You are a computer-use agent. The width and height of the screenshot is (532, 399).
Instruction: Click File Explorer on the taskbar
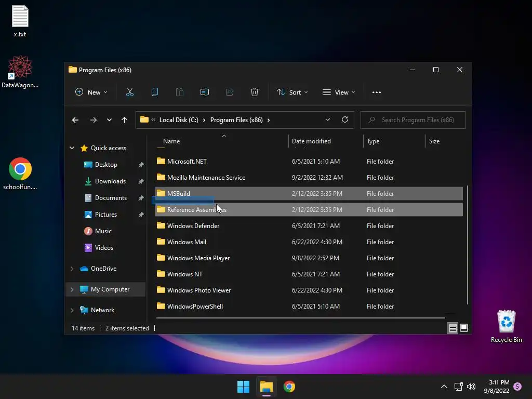point(267,387)
